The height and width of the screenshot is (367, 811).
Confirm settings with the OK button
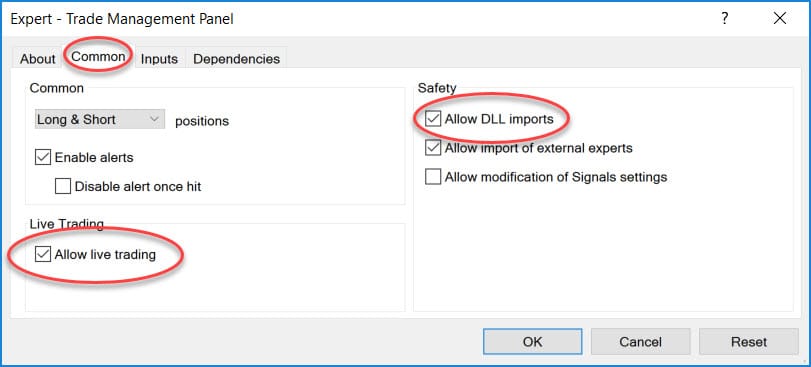point(532,342)
